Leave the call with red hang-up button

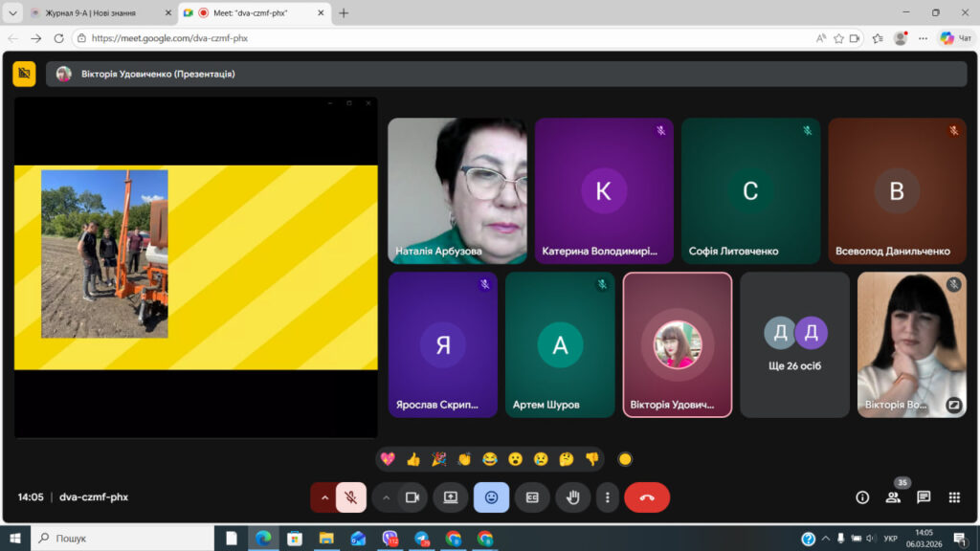pos(647,497)
